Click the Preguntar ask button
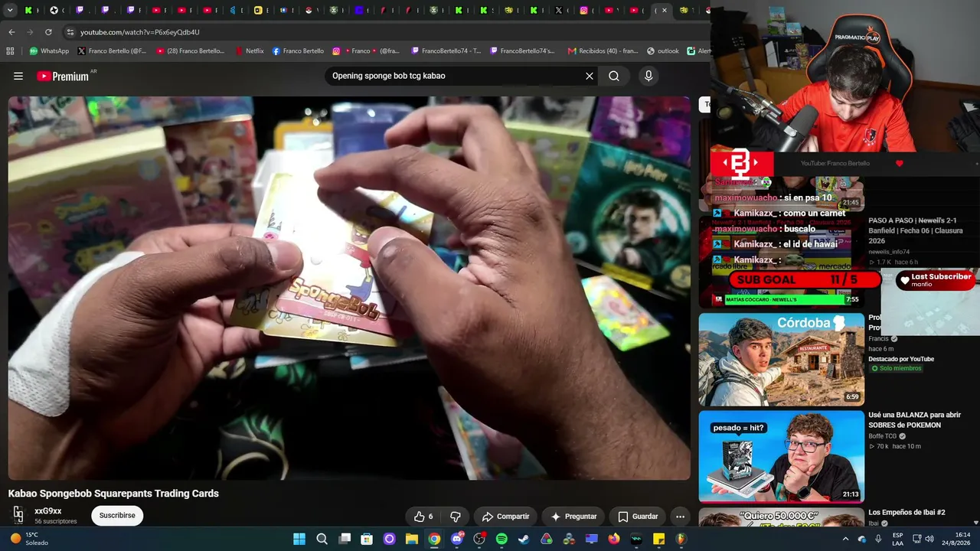Screen dimensions: 980x551 tap(573, 517)
